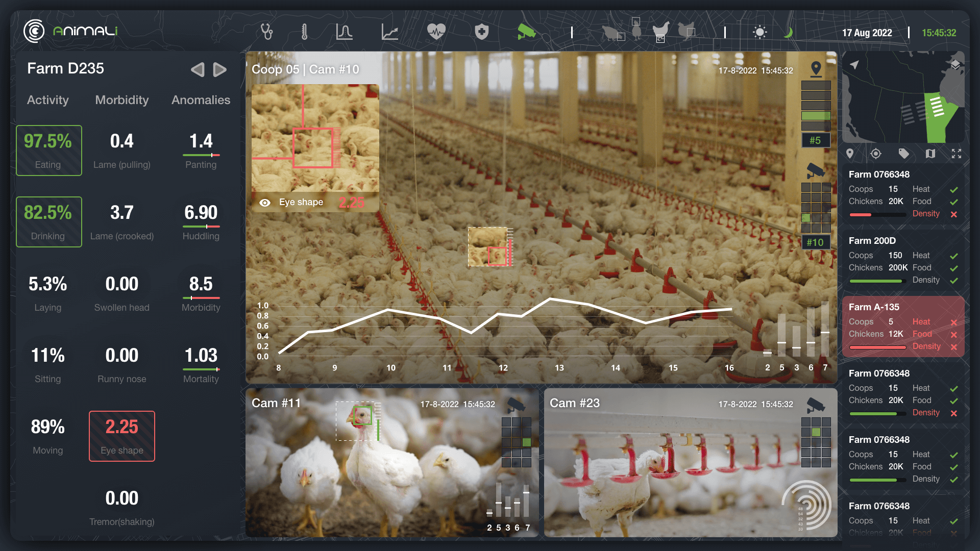Open the Morbidity column tab
This screenshot has width=980, height=551.
pyautogui.click(x=122, y=100)
